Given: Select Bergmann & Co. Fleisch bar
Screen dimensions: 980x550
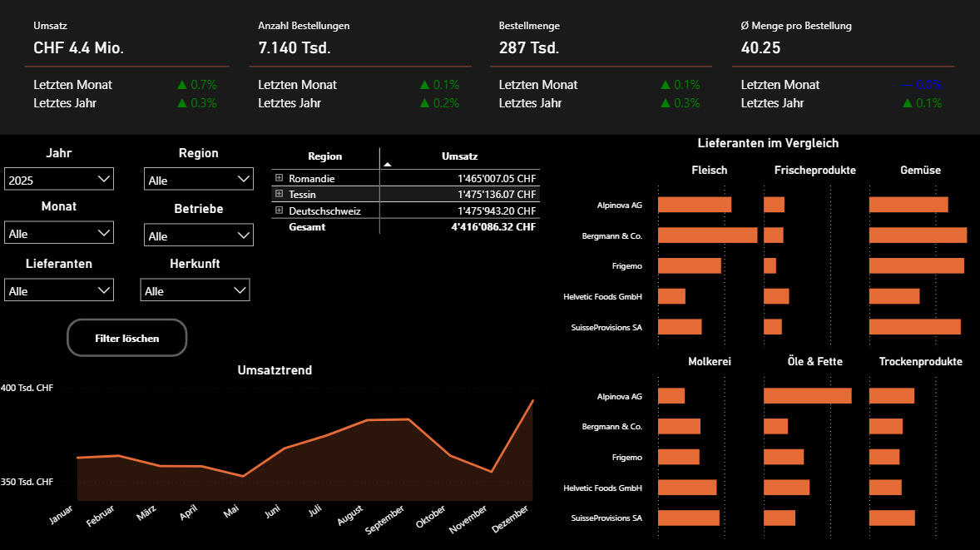Looking at the screenshot, I should pos(707,235).
